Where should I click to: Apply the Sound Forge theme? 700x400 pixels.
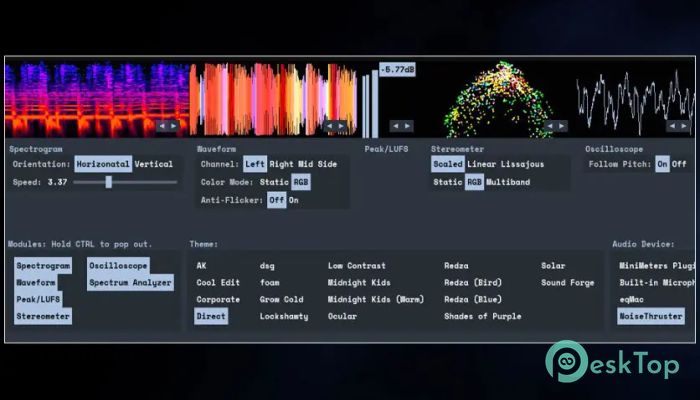point(567,283)
